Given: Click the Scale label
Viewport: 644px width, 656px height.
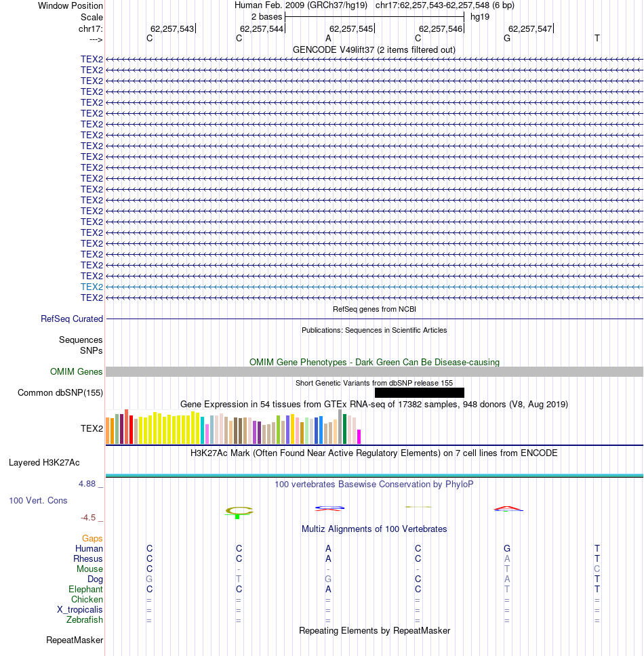Looking at the screenshot, I should tap(92, 17).
